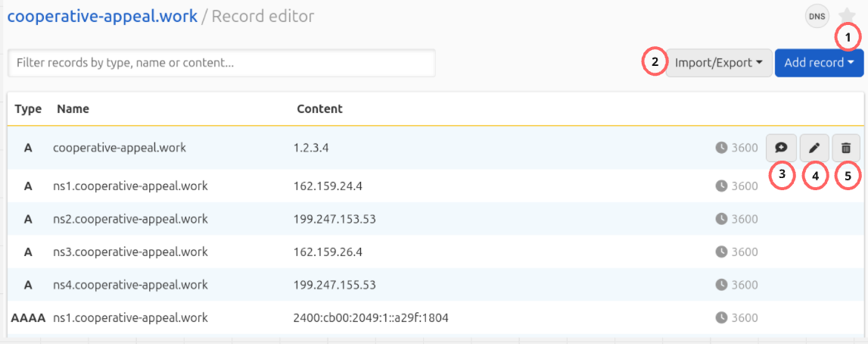868x344 pixels.
Task: Toggle the favorite star for this domain
Action: tap(847, 16)
